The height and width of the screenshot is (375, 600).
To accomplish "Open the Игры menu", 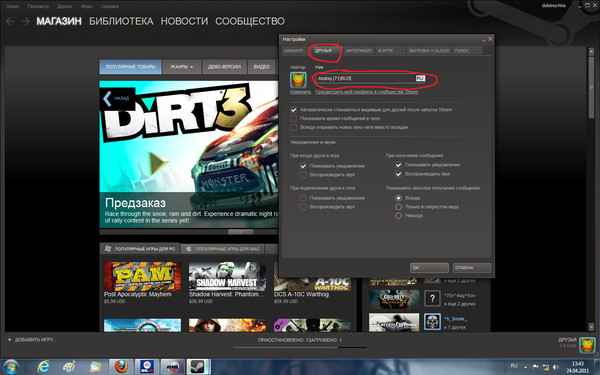I will tap(86, 7).
